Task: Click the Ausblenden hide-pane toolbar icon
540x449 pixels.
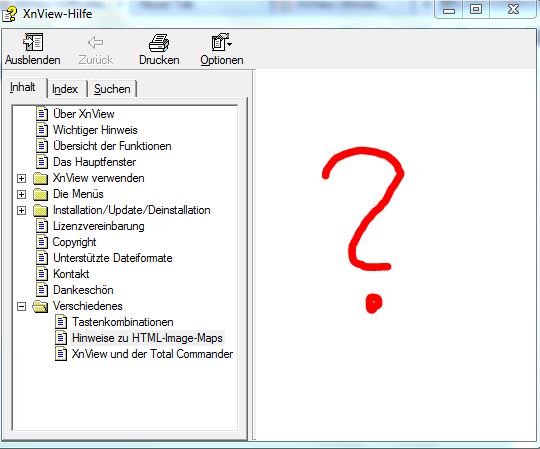Action: pos(33,42)
